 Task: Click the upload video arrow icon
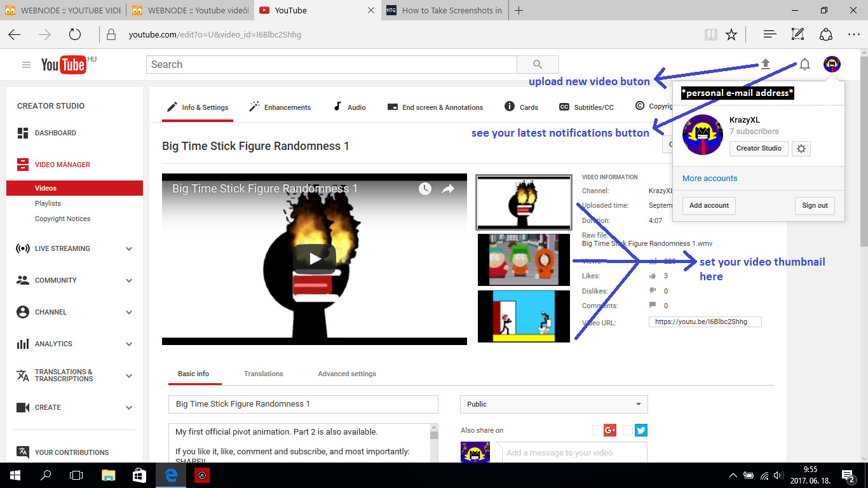(x=766, y=64)
